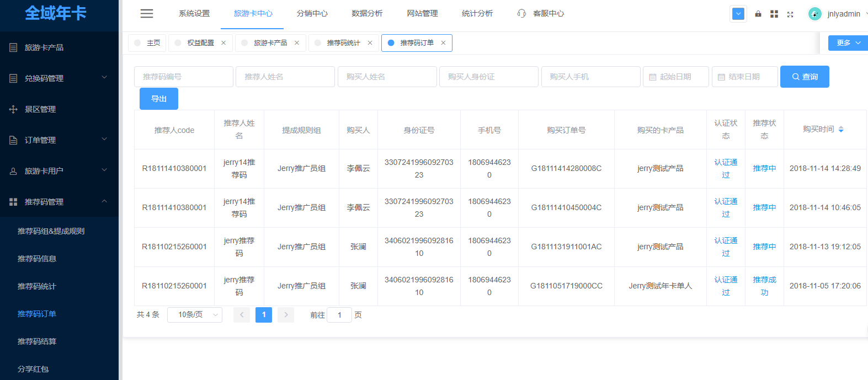This screenshot has width=868, height=380.
Task: Click the 导出 export button
Action: [159, 99]
